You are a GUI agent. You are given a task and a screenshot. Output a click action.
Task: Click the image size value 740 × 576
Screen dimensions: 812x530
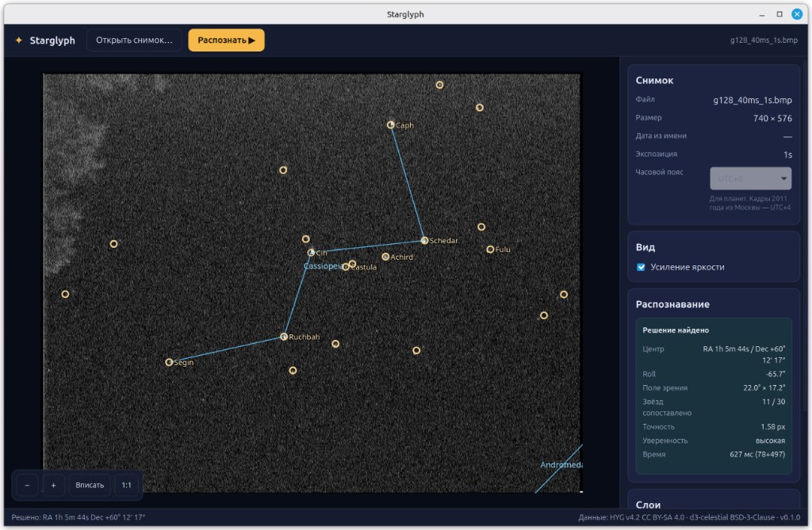pyautogui.click(x=772, y=118)
